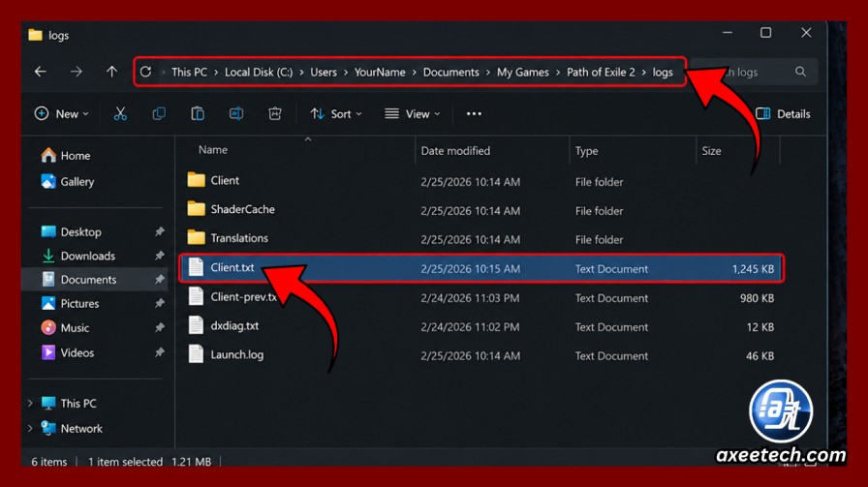Open Desktop in sidebar

click(x=71, y=231)
